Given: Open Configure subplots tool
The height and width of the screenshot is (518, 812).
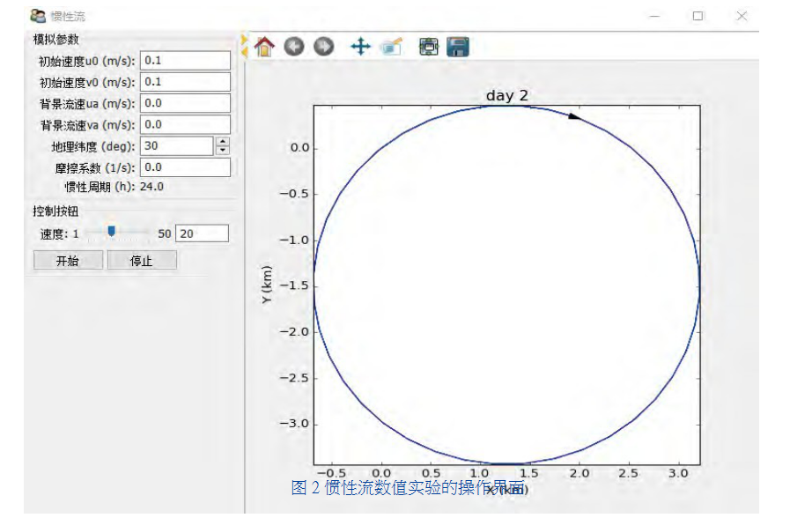Looking at the screenshot, I should (428, 47).
